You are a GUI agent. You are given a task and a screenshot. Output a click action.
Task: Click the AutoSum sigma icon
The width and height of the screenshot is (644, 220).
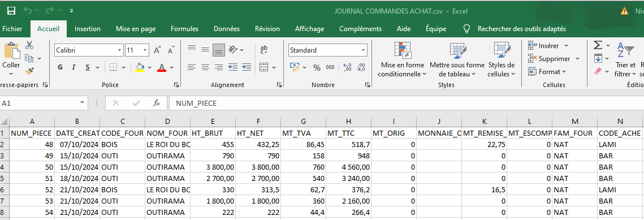pyautogui.click(x=598, y=45)
